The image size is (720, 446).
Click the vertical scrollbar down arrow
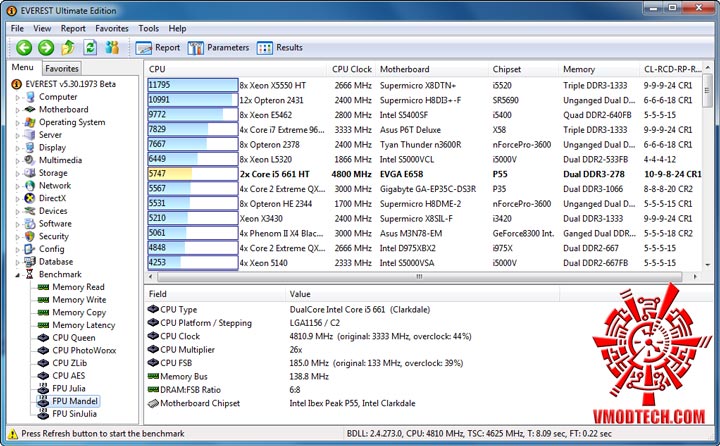pos(708,265)
